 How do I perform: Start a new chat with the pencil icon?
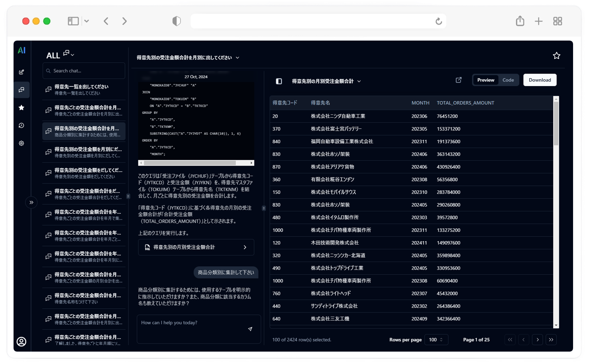click(21, 72)
